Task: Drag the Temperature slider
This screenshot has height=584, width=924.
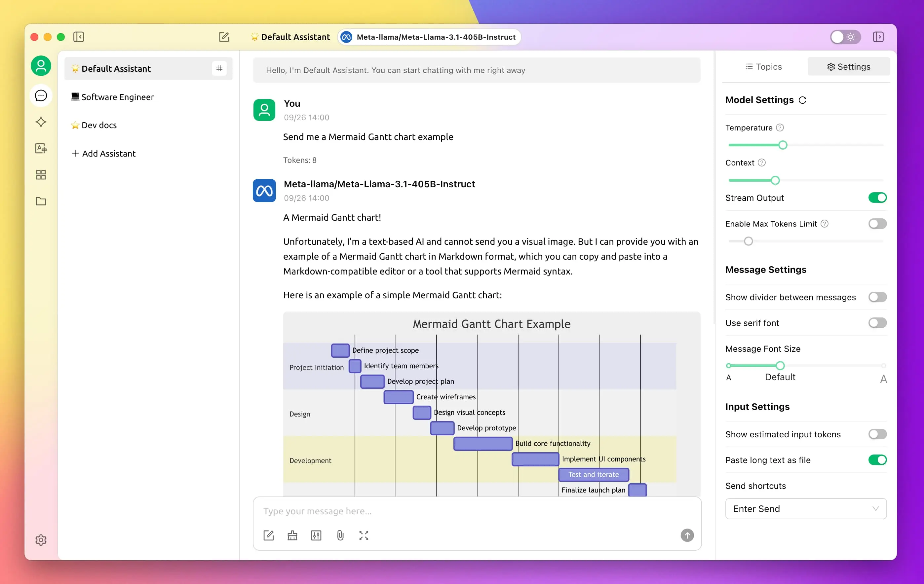Action: pyautogui.click(x=783, y=145)
